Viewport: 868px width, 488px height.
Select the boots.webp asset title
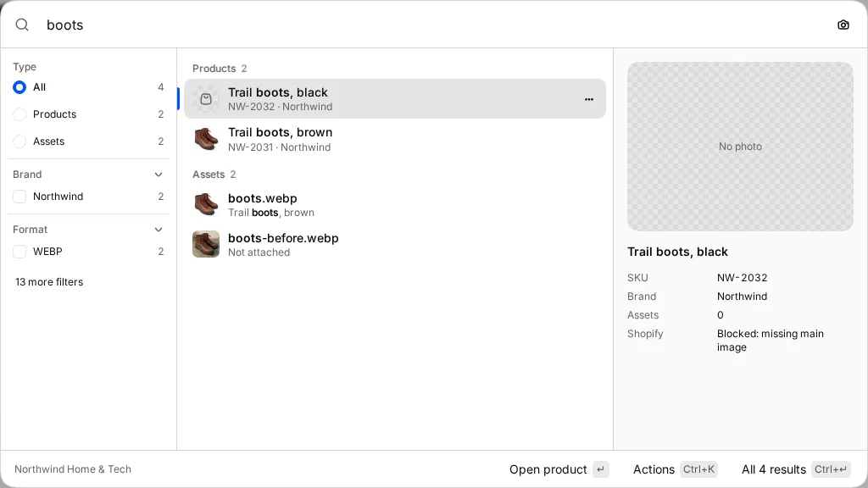pos(263,198)
